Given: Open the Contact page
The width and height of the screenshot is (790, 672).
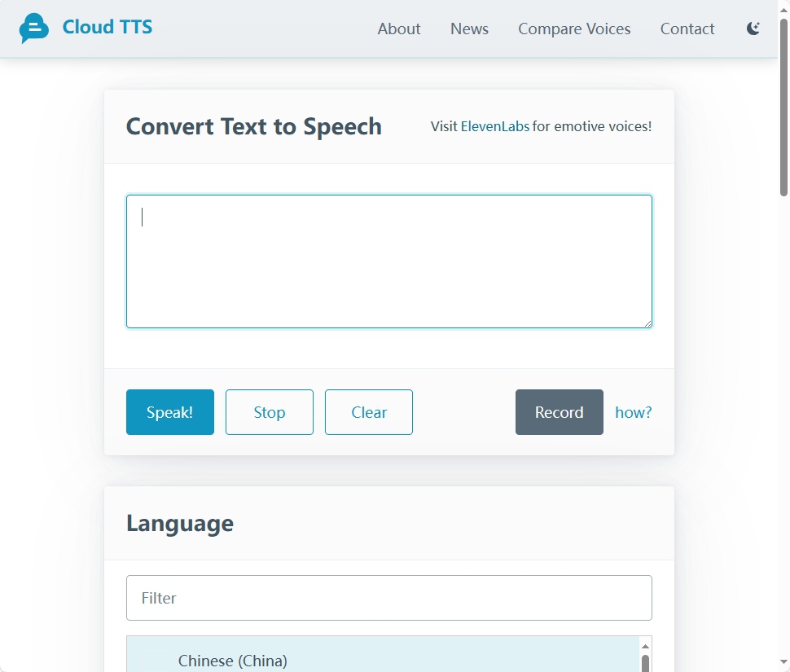Looking at the screenshot, I should pyautogui.click(x=687, y=29).
